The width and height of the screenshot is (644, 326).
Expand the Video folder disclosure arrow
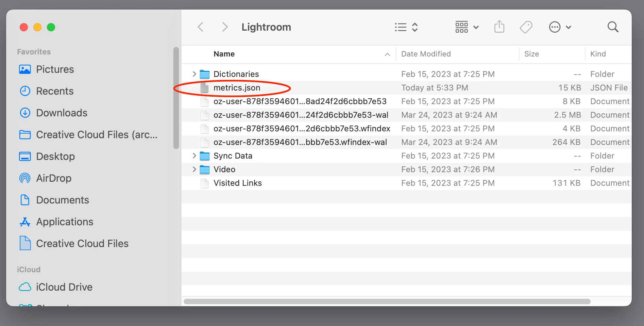click(x=194, y=169)
